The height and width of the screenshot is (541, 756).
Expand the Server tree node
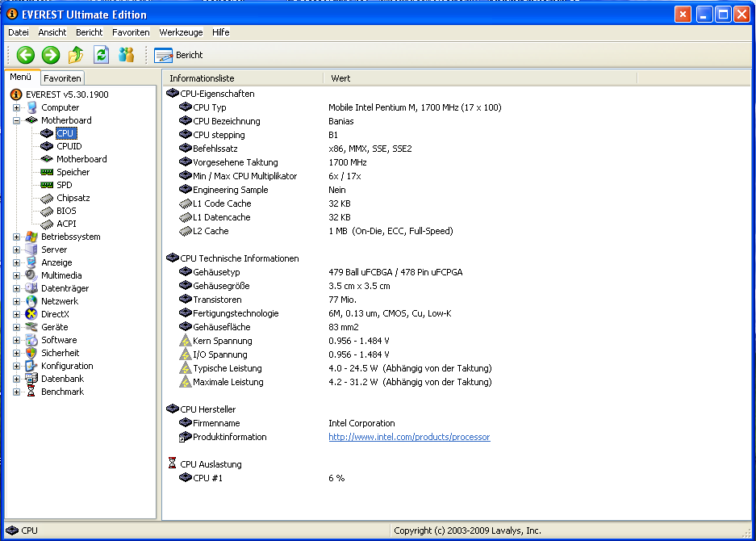(x=16, y=250)
